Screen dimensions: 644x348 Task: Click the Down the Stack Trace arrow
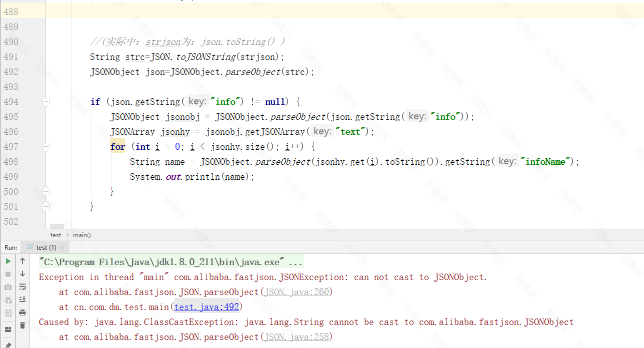click(22, 273)
